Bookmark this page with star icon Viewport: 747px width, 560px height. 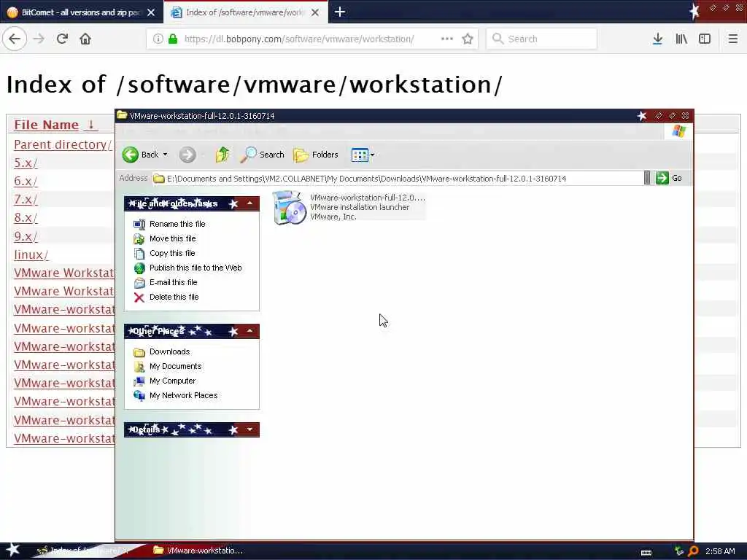tap(468, 39)
